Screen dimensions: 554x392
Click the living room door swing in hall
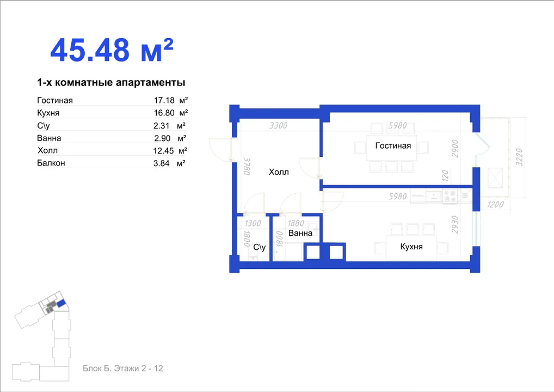(310, 168)
